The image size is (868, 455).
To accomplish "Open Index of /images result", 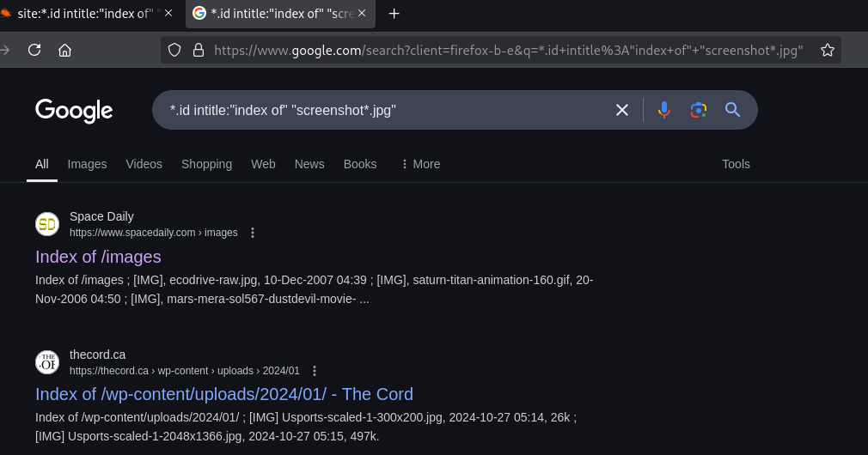I will pos(98,257).
